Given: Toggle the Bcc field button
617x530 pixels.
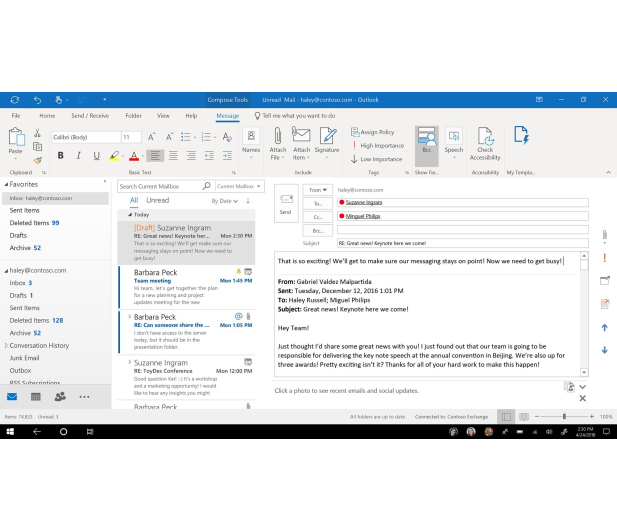Looking at the screenshot, I should [x=427, y=146].
